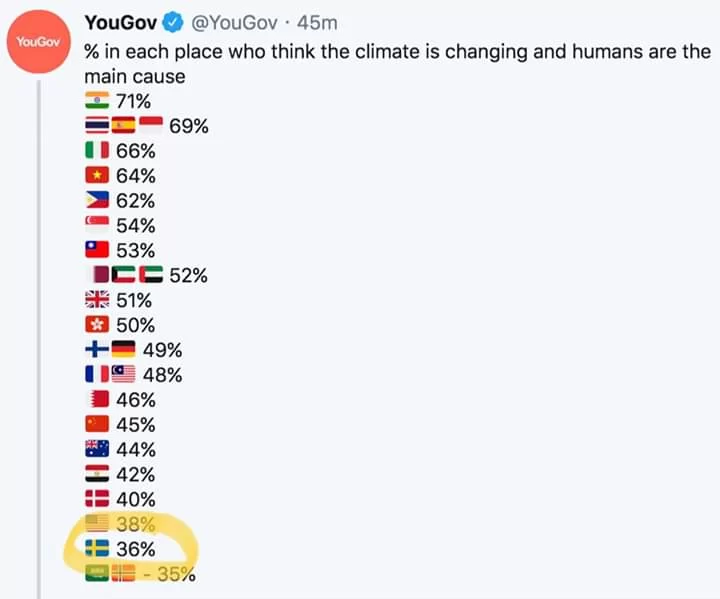Viewport: 720px width, 599px height.
Task: Click the Denmark flag at 40%
Action: [x=98, y=499]
